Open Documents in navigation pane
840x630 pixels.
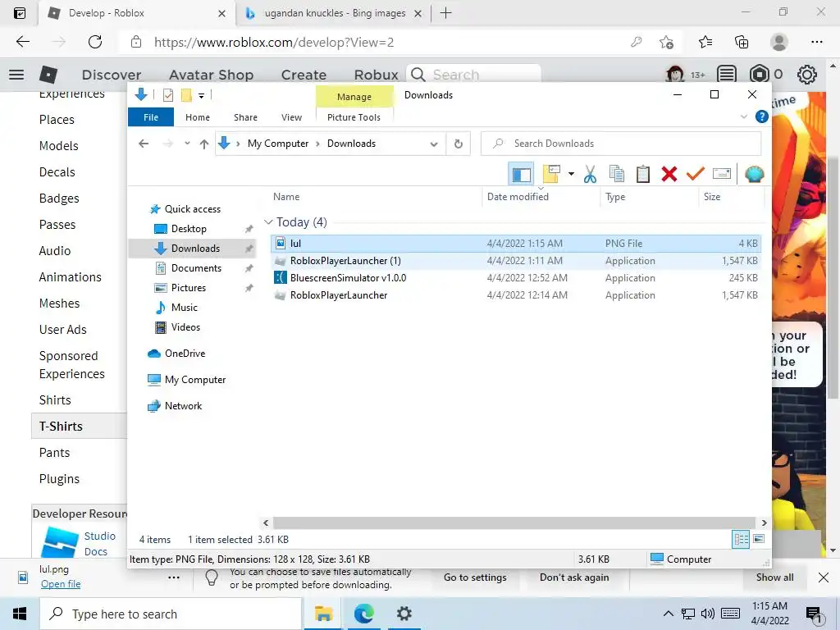[x=196, y=268]
